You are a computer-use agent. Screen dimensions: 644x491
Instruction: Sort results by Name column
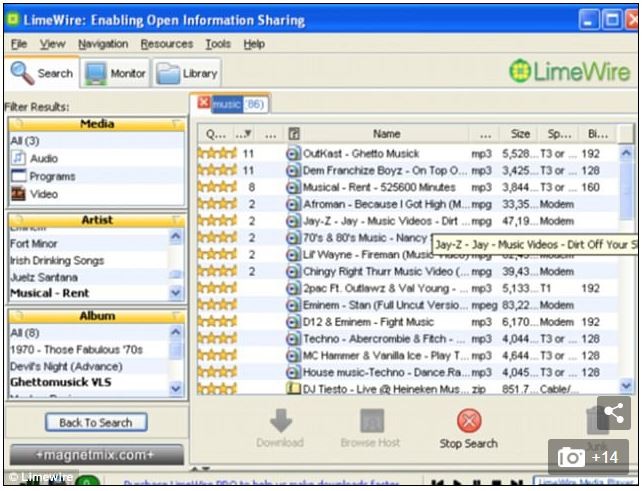tap(386, 134)
